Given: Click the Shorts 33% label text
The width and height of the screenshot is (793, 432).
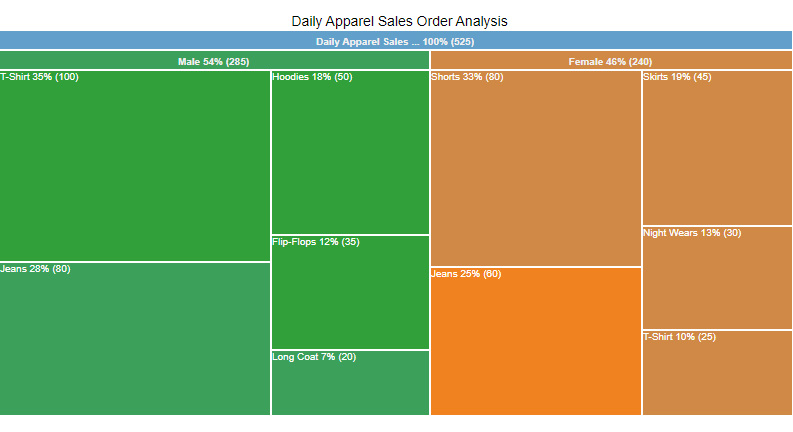Looking at the screenshot, I should [456, 77].
